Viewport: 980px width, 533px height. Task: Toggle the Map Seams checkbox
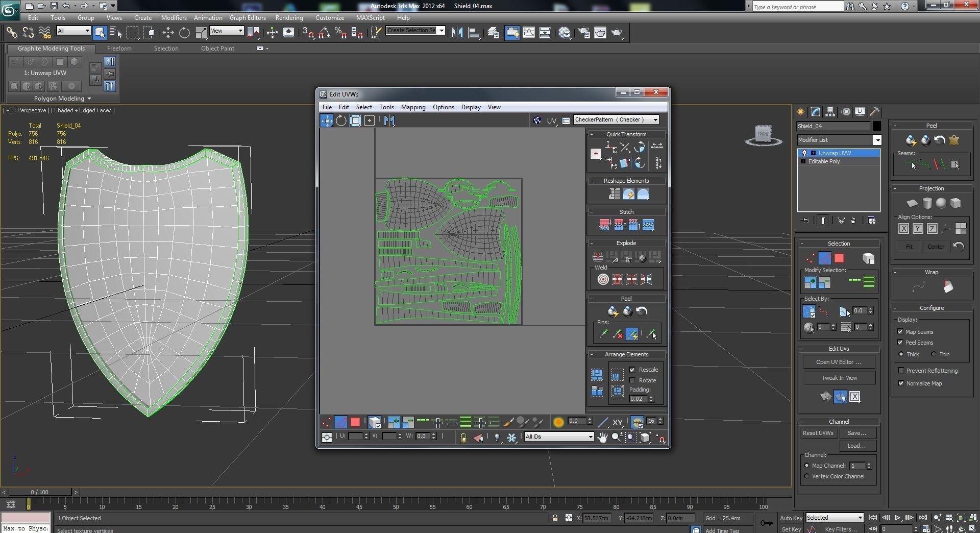pyautogui.click(x=900, y=332)
